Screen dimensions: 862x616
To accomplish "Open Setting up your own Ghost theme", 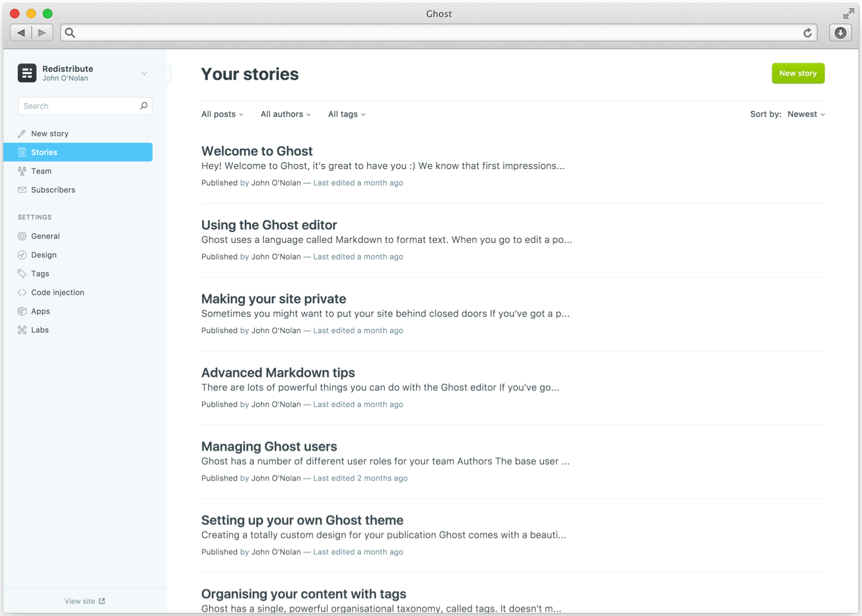I will click(302, 520).
